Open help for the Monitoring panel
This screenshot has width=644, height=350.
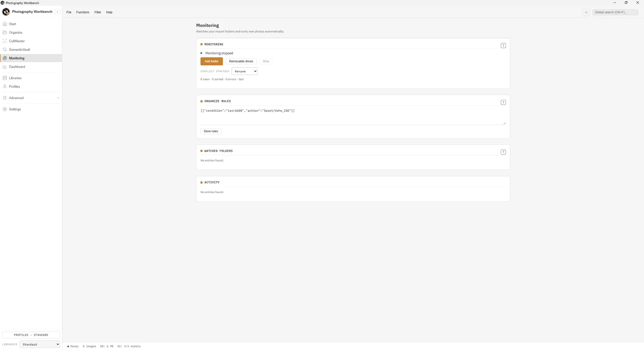503,45
